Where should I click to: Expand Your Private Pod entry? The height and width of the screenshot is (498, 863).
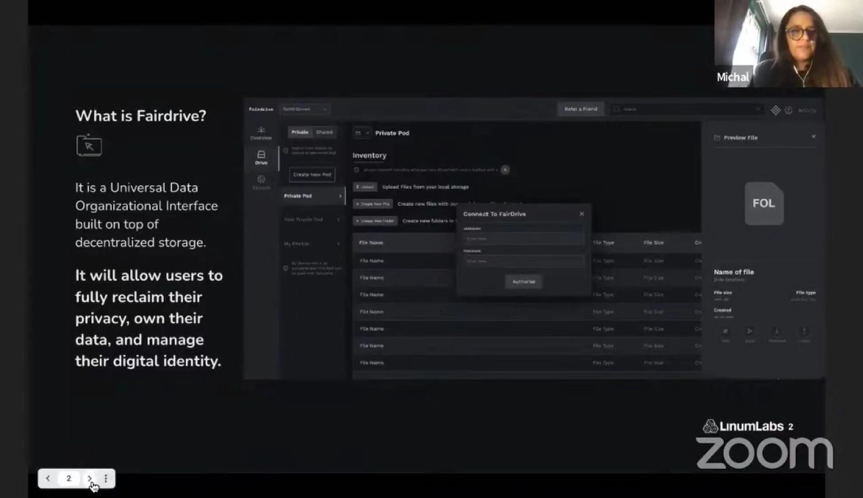click(312, 220)
